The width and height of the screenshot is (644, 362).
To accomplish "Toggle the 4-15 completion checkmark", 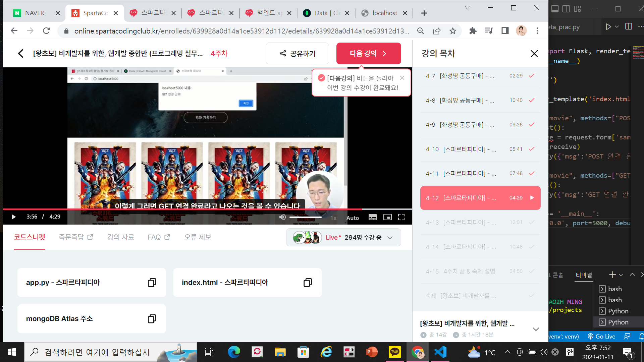I will (532, 271).
